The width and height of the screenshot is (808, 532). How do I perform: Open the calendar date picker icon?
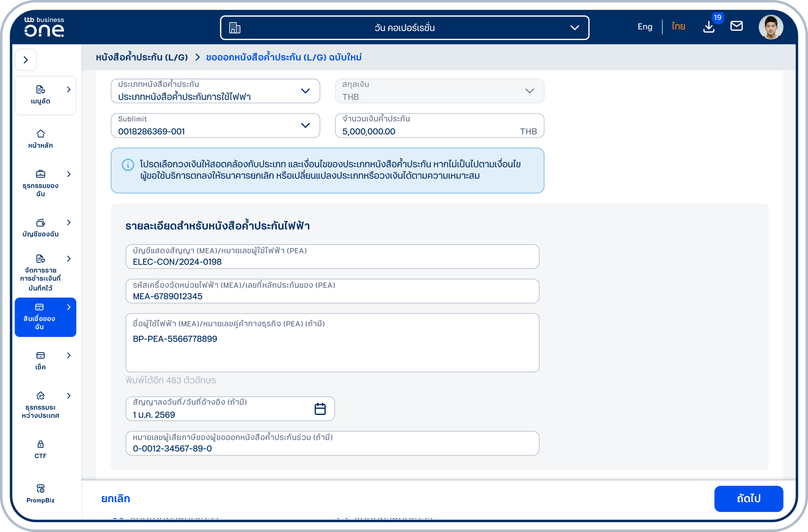(x=320, y=409)
